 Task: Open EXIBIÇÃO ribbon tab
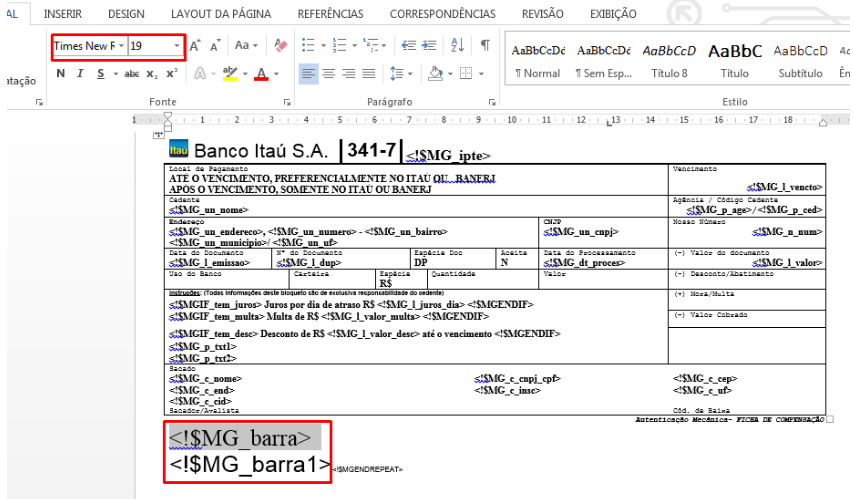coord(613,14)
